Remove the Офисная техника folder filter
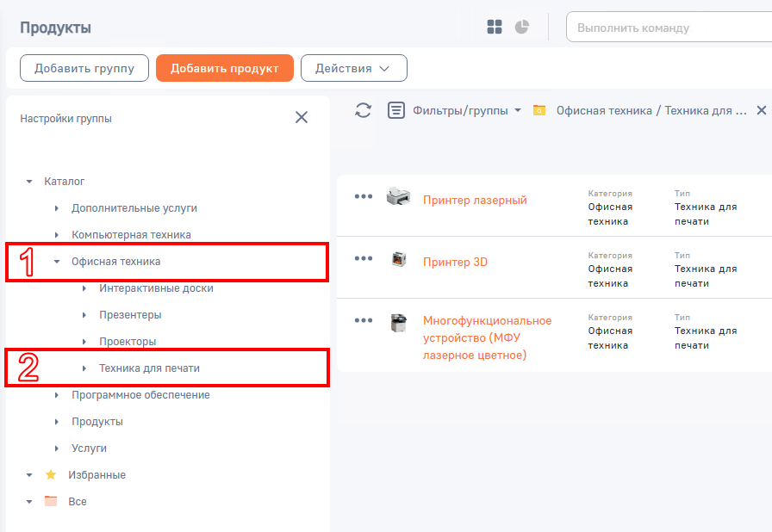 tap(761, 110)
